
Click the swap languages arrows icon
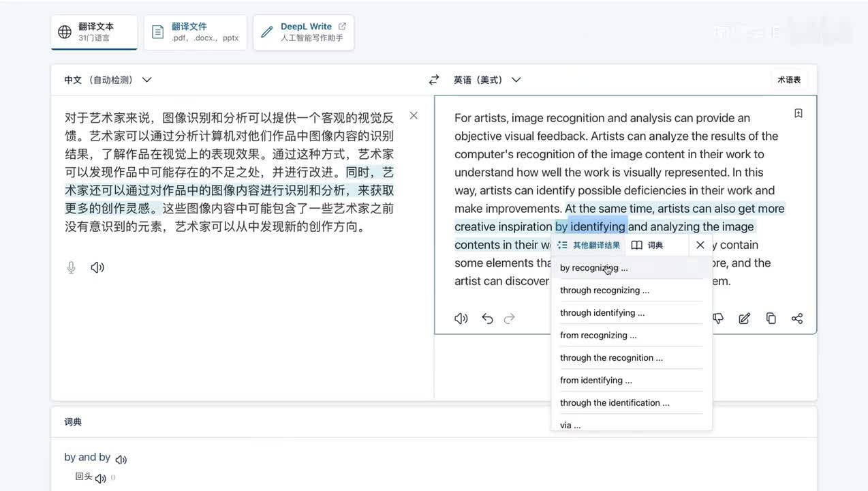[434, 80]
